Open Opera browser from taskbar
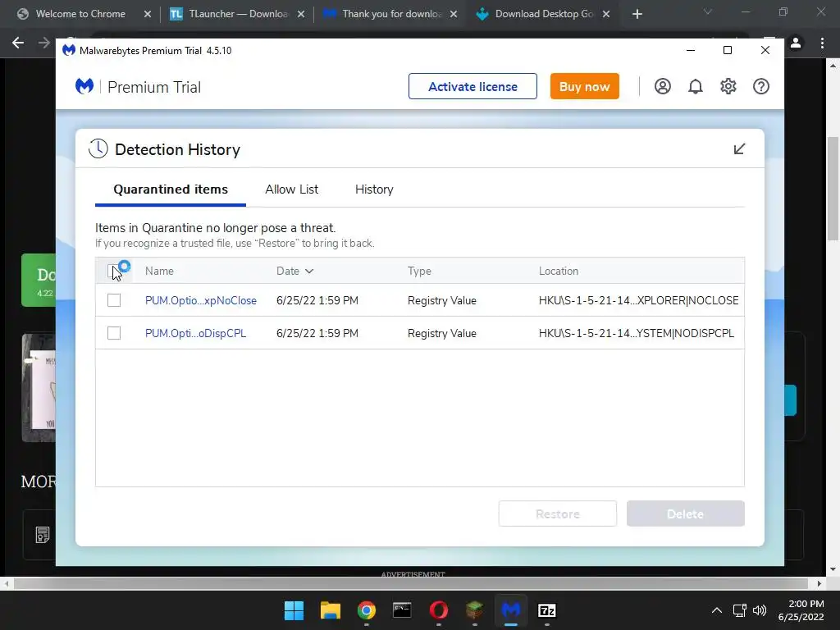 point(439,610)
